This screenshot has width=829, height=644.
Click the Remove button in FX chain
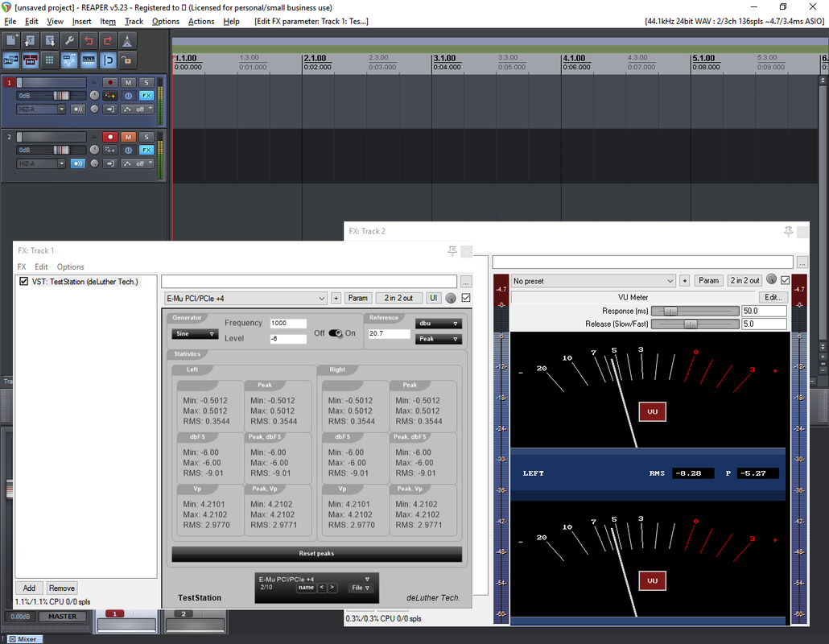point(62,588)
